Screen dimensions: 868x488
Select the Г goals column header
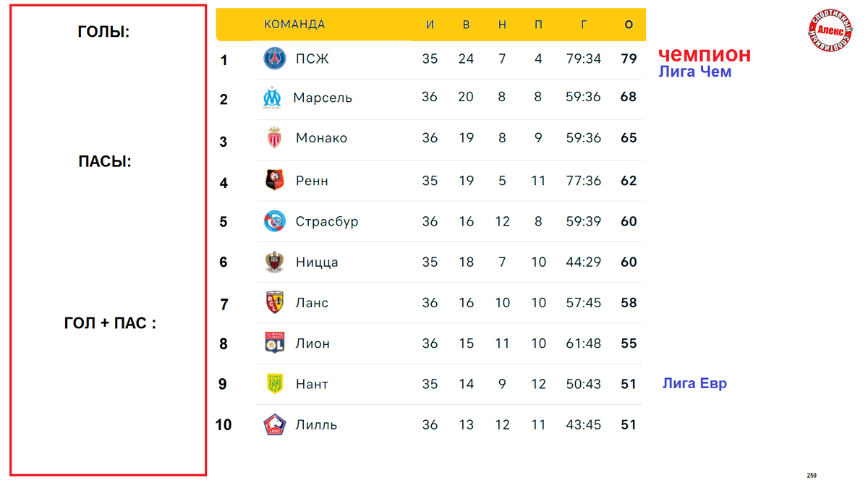click(584, 25)
